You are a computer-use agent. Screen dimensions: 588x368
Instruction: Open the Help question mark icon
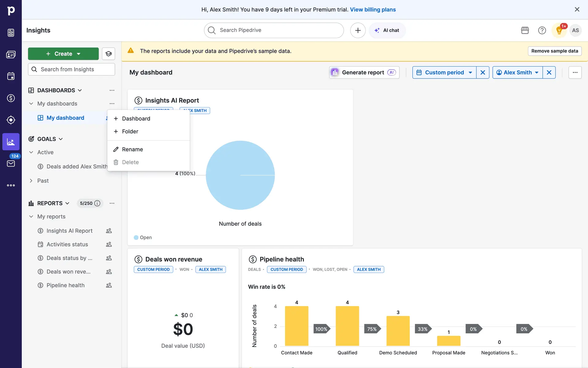pyautogui.click(x=542, y=30)
